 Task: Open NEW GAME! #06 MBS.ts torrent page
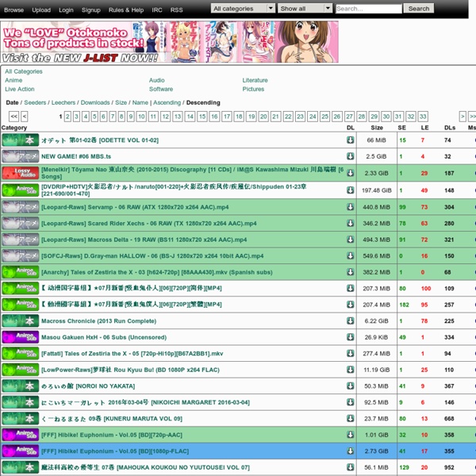[x=76, y=156]
